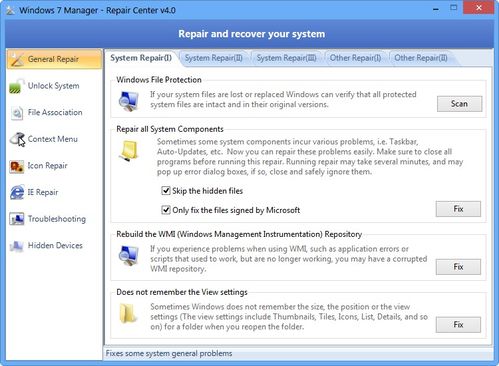Open Troubleshooting section
Viewport: 499px width, 366px height.
57,219
